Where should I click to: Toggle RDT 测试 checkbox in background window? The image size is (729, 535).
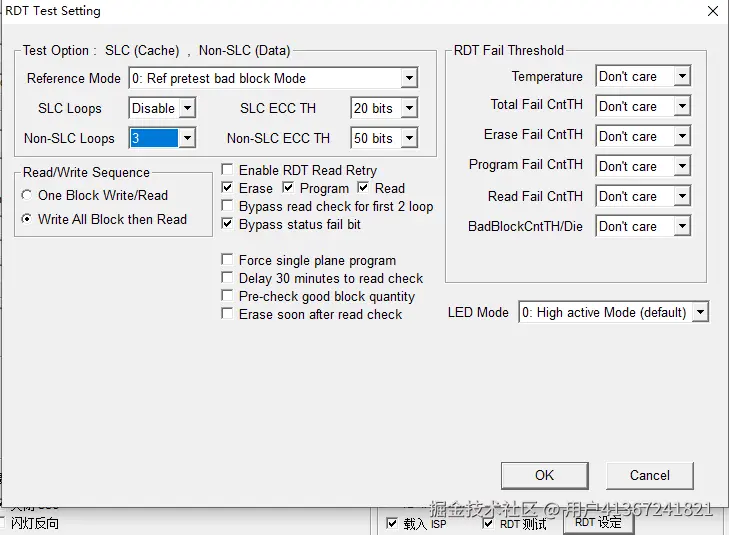pyautogui.click(x=488, y=523)
